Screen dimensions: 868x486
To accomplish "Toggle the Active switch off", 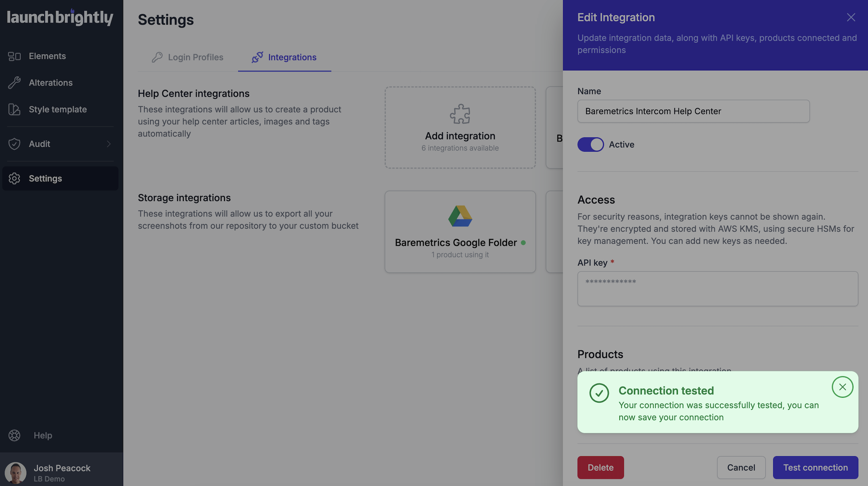I will [590, 145].
